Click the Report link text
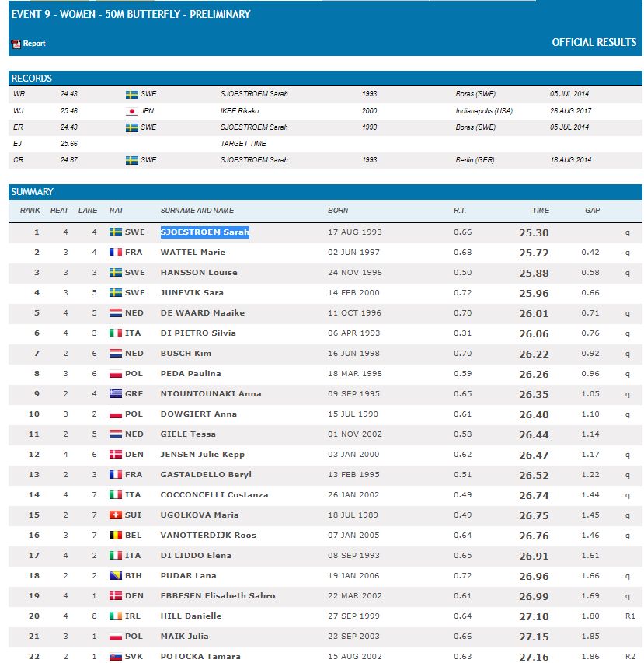 click(x=34, y=44)
